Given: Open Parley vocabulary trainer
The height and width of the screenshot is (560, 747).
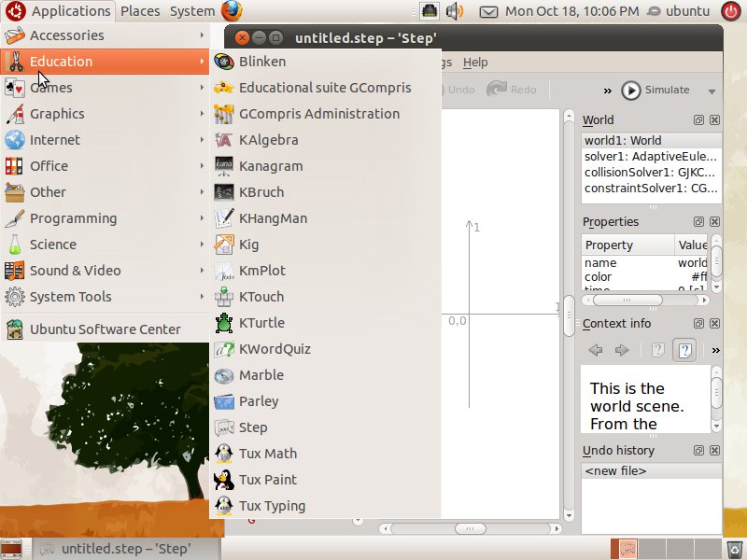Looking at the screenshot, I should pyautogui.click(x=325, y=401).
